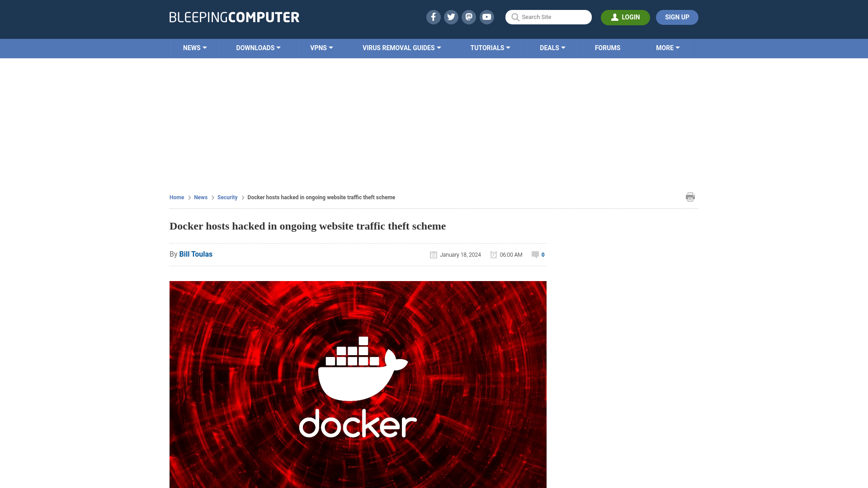Image resolution: width=868 pixels, height=488 pixels.
Task: Click the BleepingComputer Mastodon icon
Action: tap(468, 17)
